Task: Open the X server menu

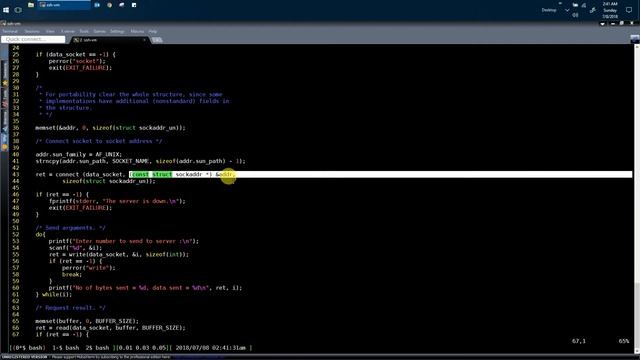Action: pos(68,31)
